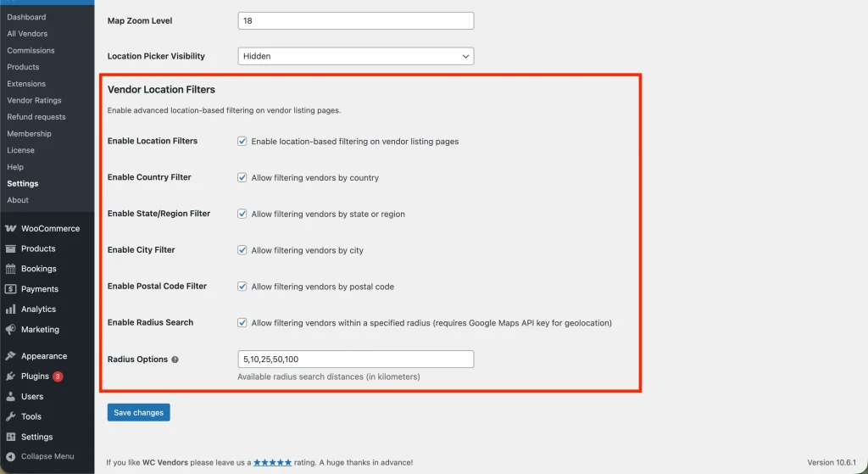868x474 pixels.
Task: Click 'Allow filtering vendors by city' label
Action: (307, 250)
